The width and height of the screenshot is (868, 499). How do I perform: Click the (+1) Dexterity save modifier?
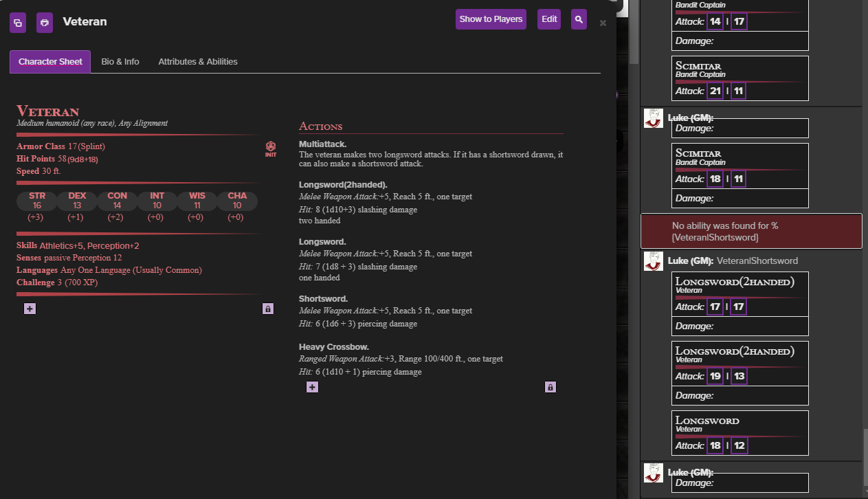click(76, 217)
